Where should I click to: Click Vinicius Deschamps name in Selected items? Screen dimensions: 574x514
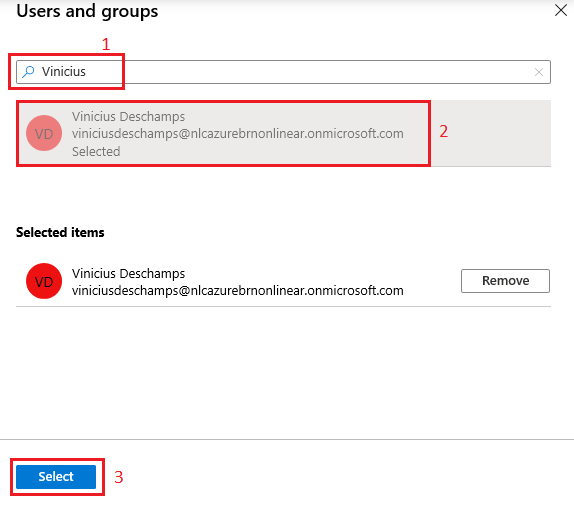click(128, 273)
